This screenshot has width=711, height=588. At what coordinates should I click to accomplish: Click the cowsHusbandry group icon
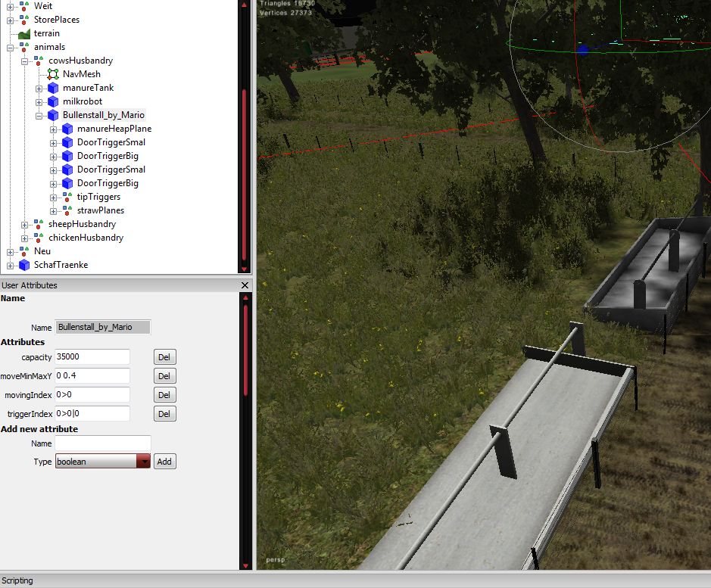(39, 61)
